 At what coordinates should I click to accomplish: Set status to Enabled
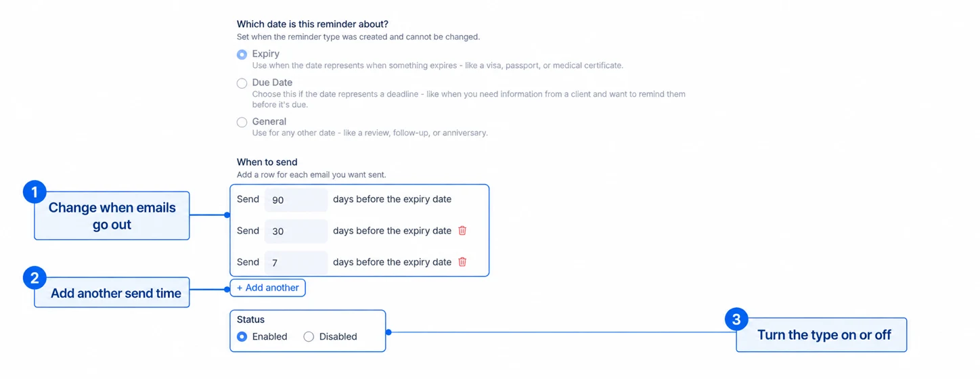242,336
